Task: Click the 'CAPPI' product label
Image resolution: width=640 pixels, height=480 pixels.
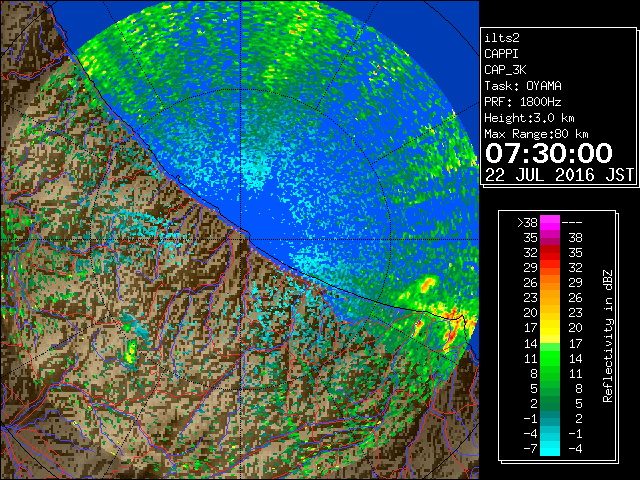Action: click(x=501, y=54)
